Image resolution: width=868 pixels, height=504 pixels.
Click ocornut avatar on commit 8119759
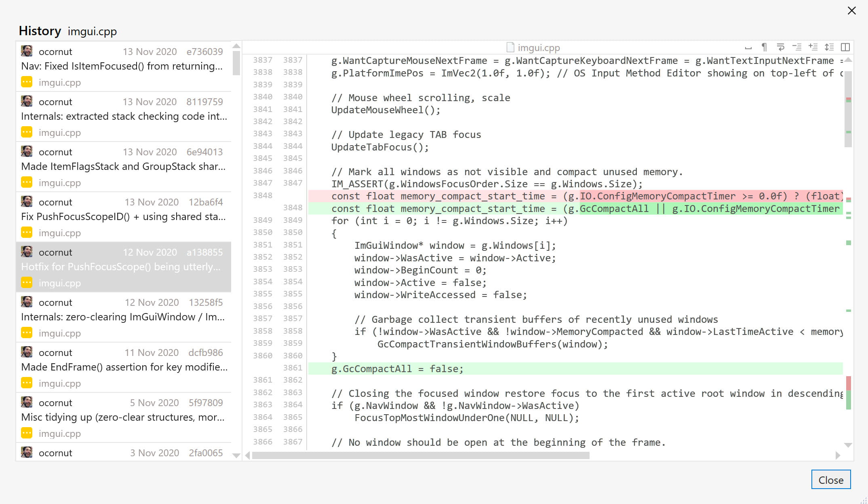[x=27, y=101]
